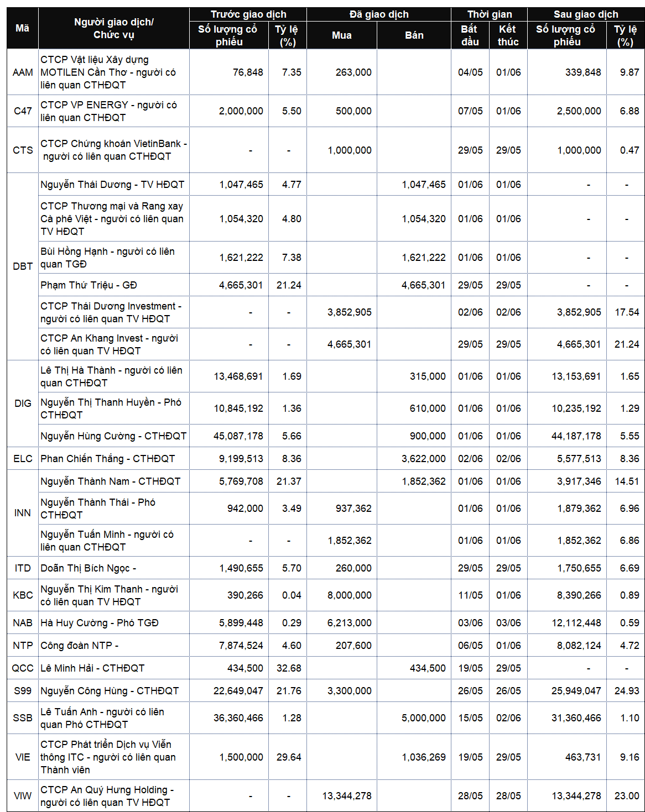This screenshot has height=812, width=645.
Task: Click 'Doãn Thị Bích Ngọc' cell
Action: point(114,568)
